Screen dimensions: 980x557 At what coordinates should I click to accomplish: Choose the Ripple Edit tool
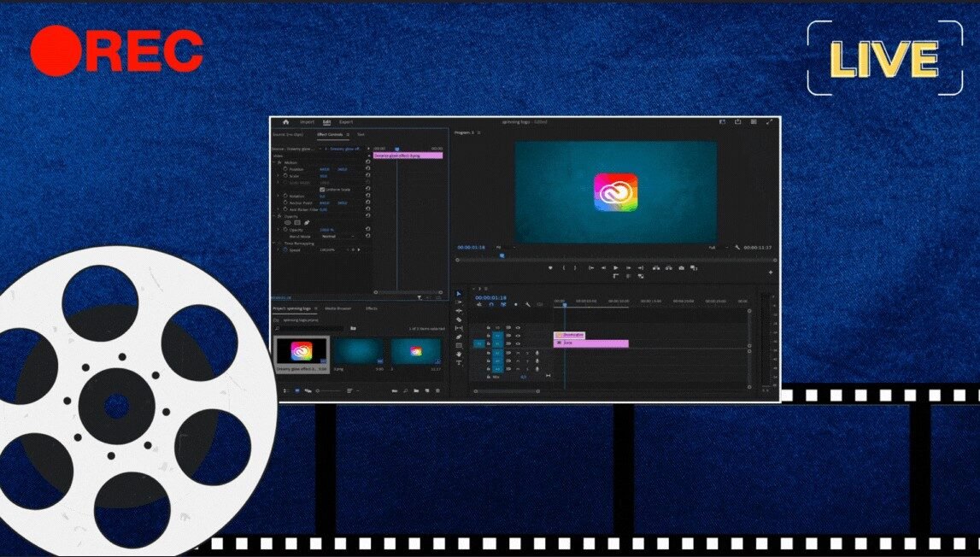[x=459, y=311]
